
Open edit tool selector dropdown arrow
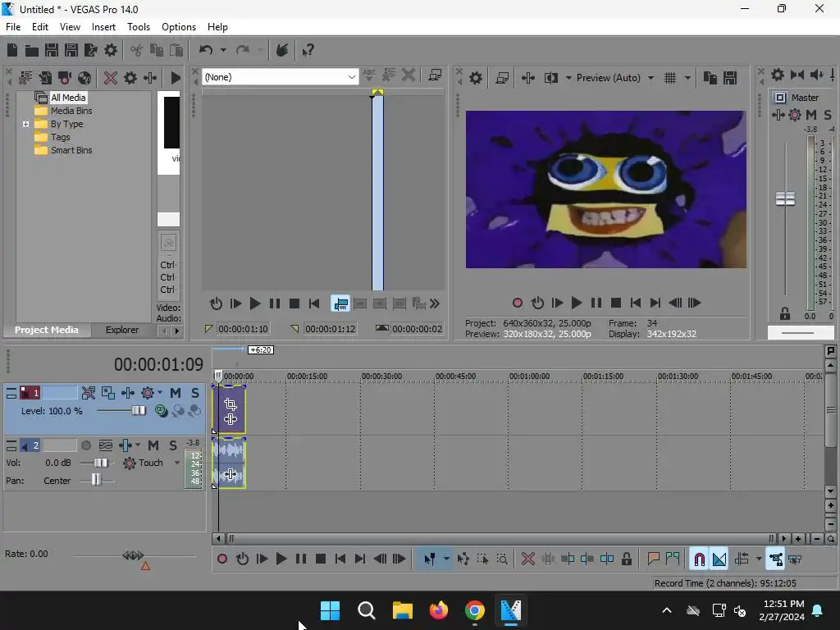pos(446,559)
